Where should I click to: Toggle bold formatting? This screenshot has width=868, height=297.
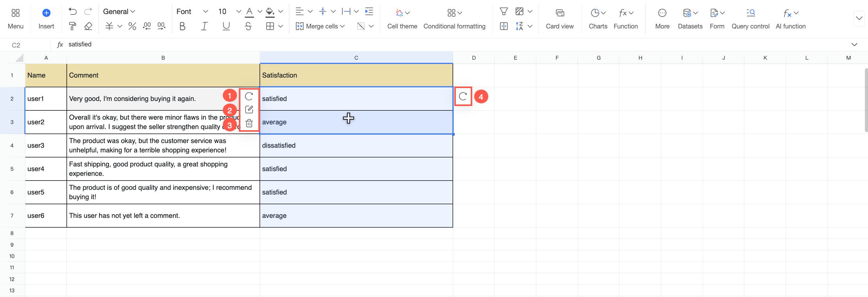pos(182,26)
